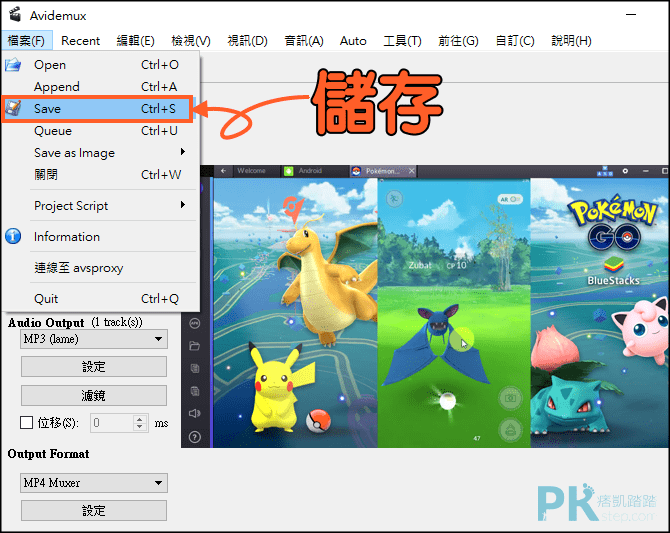The width and height of the screenshot is (670, 533).
Task: Click the camera icon in the Pokémon capture screen
Action: tap(510, 398)
